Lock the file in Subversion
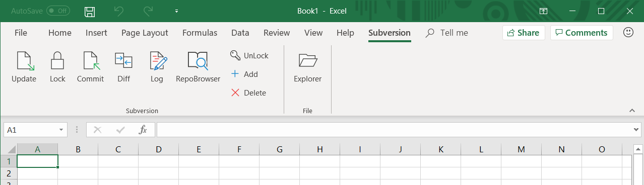The width and height of the screenshot is (644, 185). pyautogui.click(x=57, y=67)
